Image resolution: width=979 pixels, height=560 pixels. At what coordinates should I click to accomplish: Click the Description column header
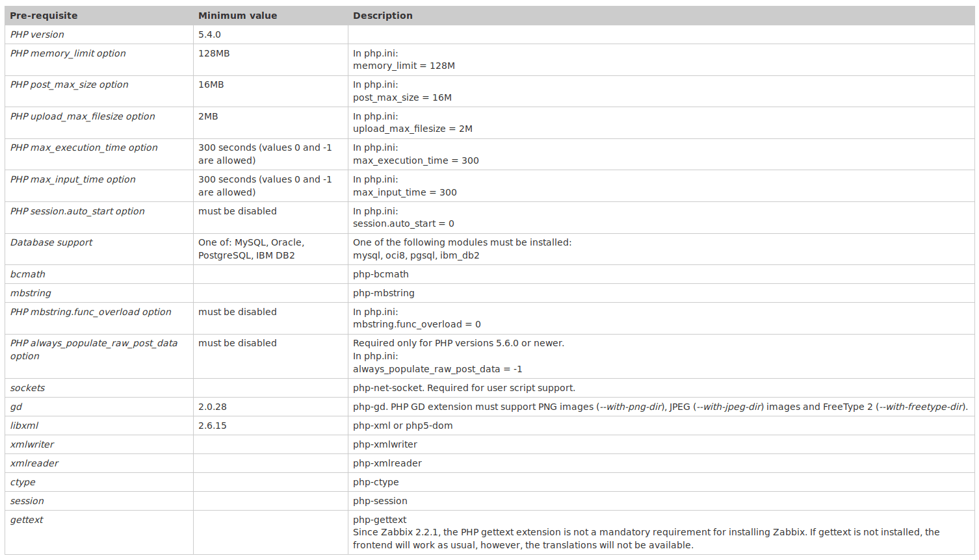(382, 16)
